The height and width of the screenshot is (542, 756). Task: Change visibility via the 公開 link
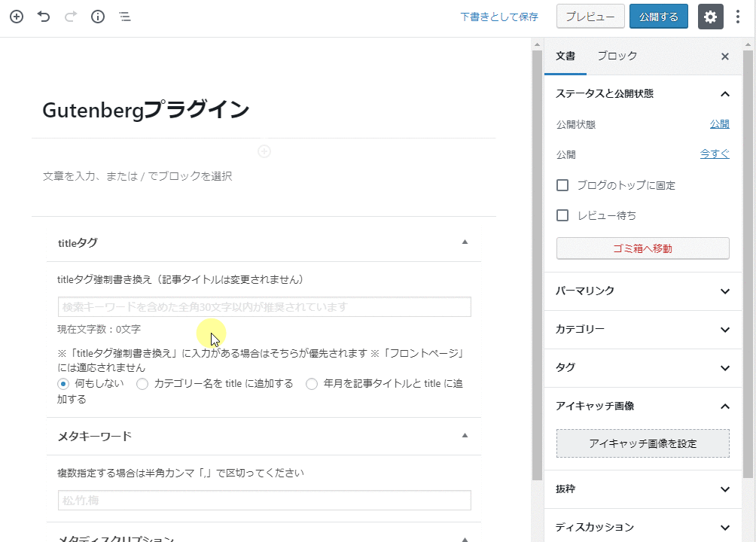(x=719, y=124)
